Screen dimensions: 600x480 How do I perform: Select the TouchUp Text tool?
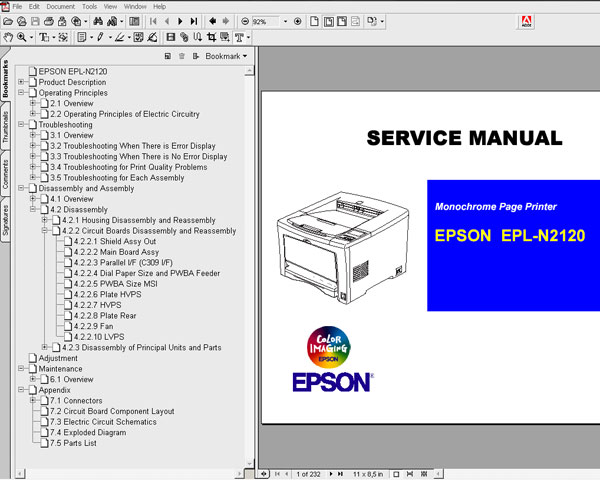tap(239, 37)
